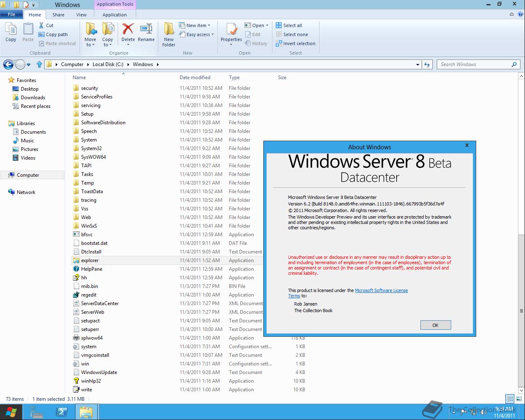Click Invert selection in the ribbon
This screenshot has width=525, height=420.
point(295,43)
